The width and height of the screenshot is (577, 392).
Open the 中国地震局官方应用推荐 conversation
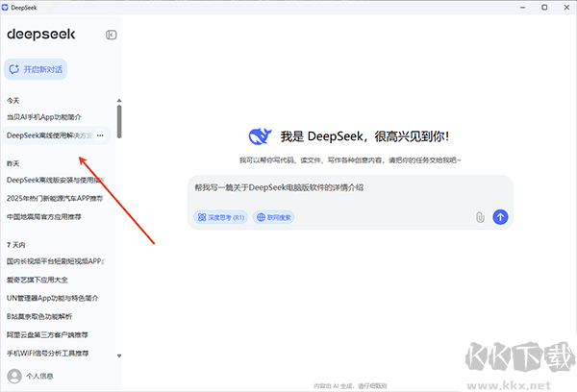click(44, 217)
